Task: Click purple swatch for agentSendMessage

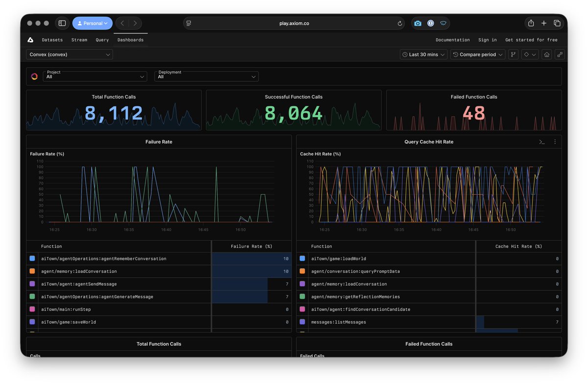Action: click(32, 284)
